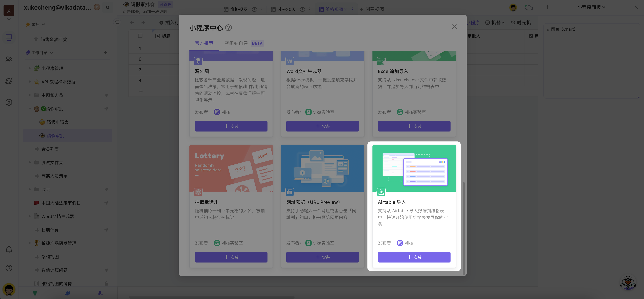Open the contacts icon in left rail

9,60
